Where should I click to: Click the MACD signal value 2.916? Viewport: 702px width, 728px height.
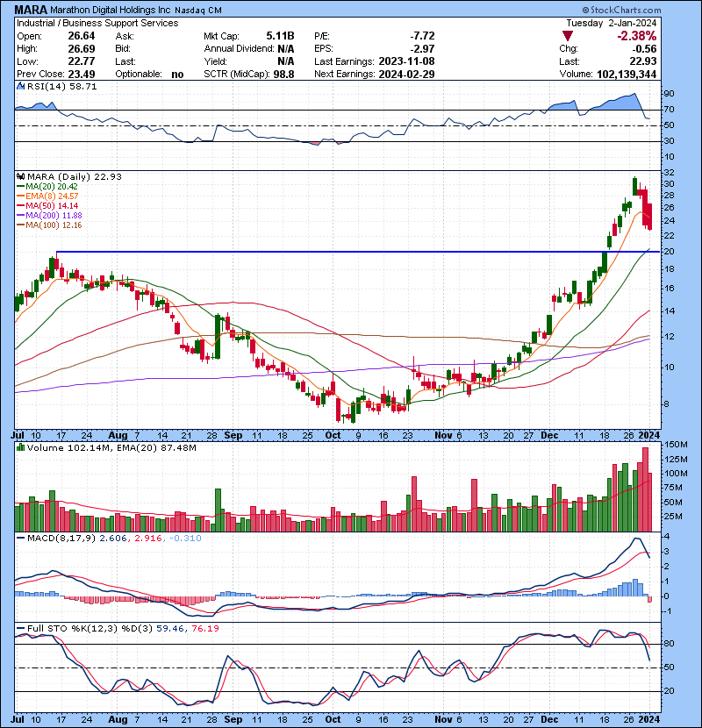coord(148,539)
